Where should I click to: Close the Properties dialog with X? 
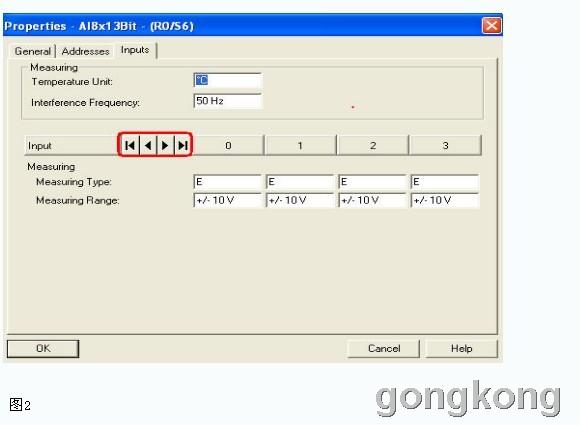[492, 26]
